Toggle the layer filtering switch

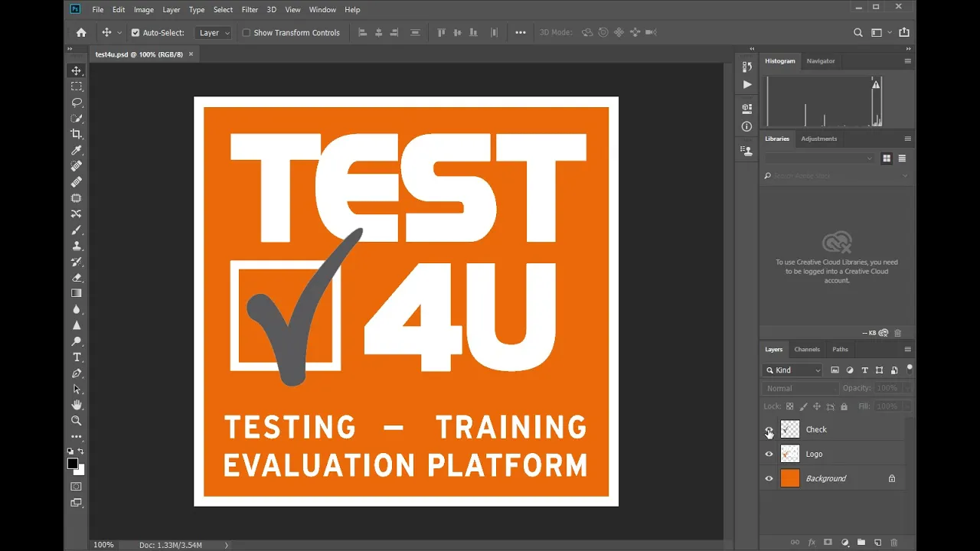910,368
